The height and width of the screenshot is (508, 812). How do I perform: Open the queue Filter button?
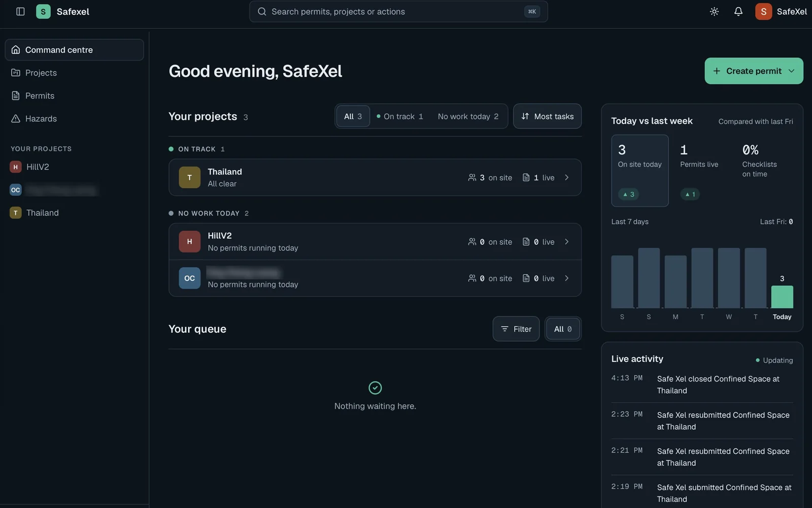516,329
